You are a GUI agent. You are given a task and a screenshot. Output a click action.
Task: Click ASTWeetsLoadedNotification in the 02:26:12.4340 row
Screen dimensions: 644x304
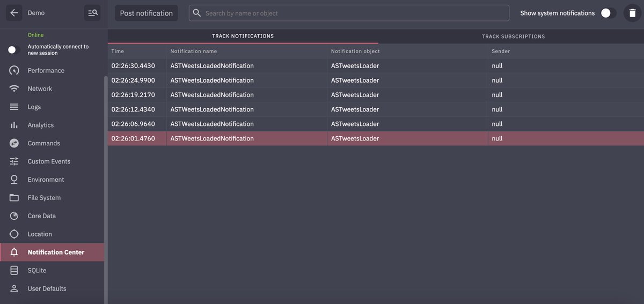[212, 109]
